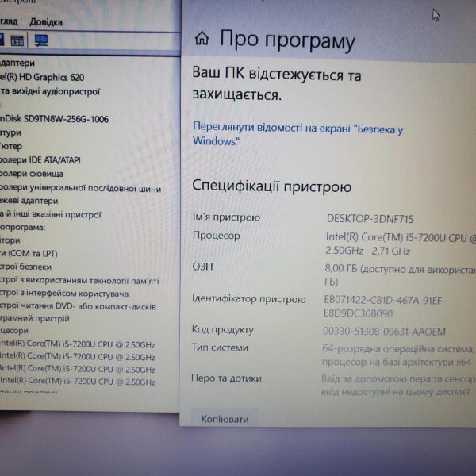Viewport: 476px width, 476px height.
Task: Select the читання DVD- або компакт-дисків node
Action: pyautogui.click(x=78, y=306)
